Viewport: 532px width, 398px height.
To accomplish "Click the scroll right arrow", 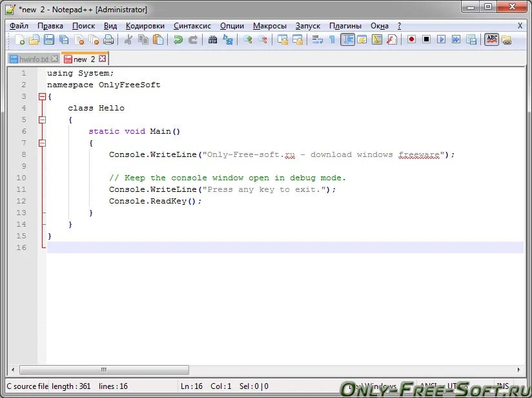I will (519, 370).
